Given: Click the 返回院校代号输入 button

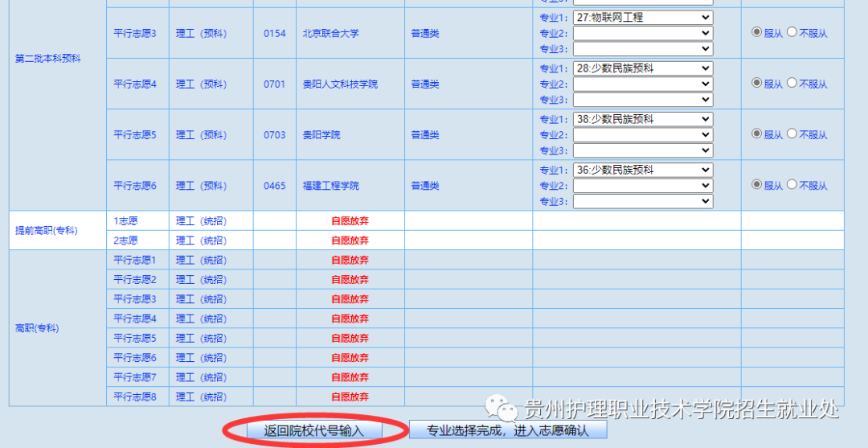Looking at the screenshot, I should 314,430.
